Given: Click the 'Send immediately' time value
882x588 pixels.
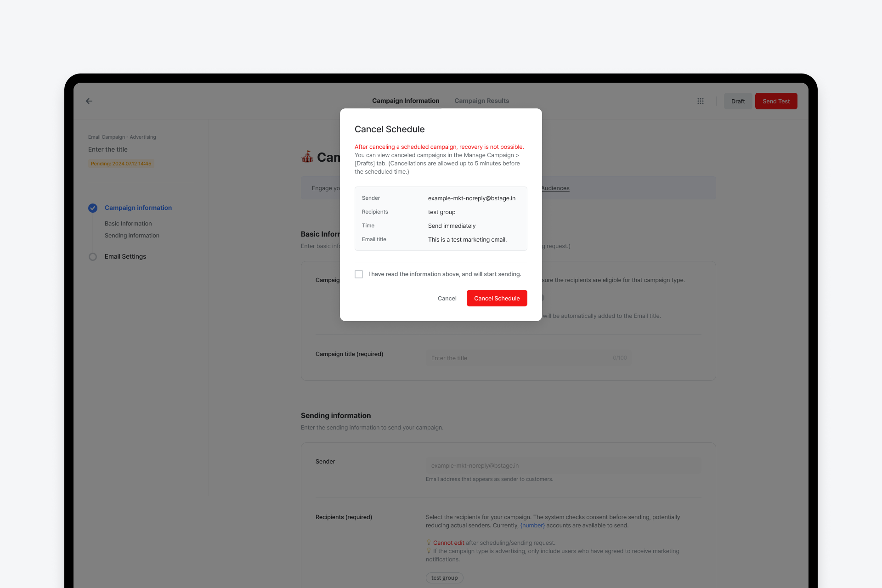Looking at the screenshot, I should [452, 226].
